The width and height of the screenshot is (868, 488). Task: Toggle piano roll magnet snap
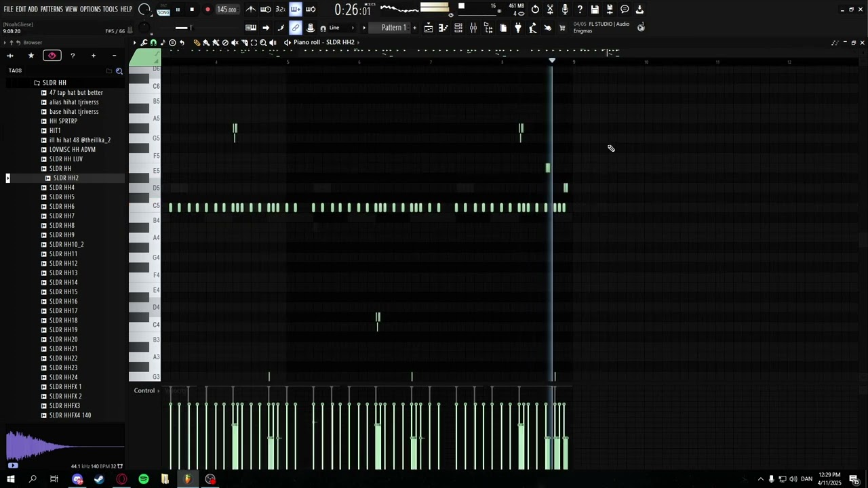[x=153, y=43]
